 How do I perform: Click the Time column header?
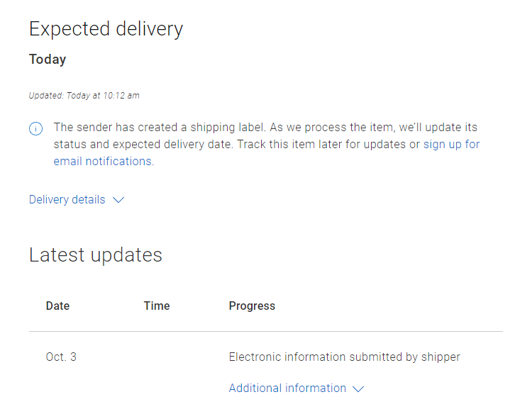click(x=157, y=306)
